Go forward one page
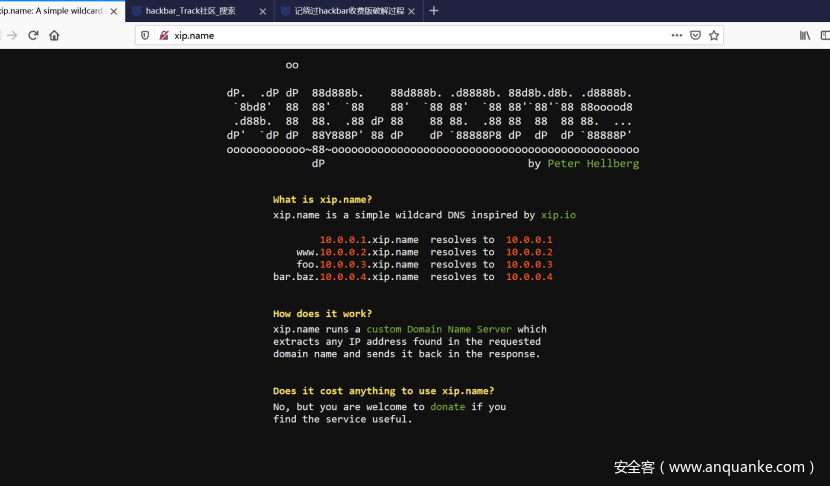The height and width of the screenshot is (486, 830). pos(12,35)
